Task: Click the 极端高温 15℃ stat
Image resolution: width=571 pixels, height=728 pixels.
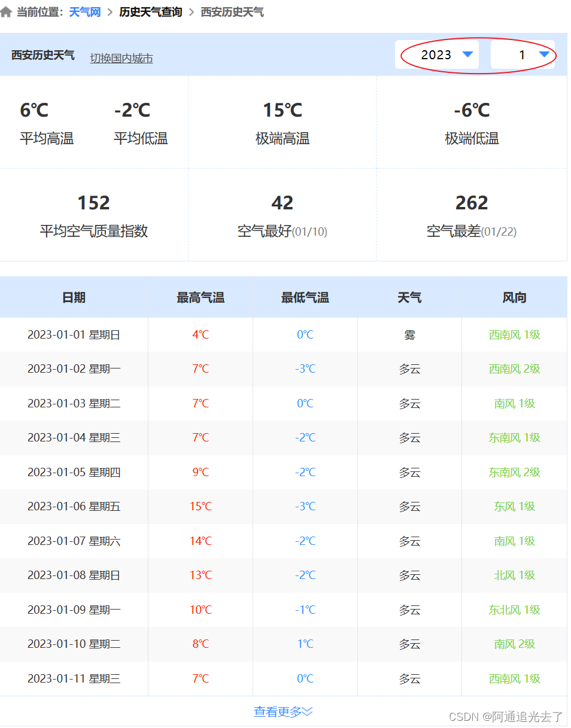Action: 283,123
